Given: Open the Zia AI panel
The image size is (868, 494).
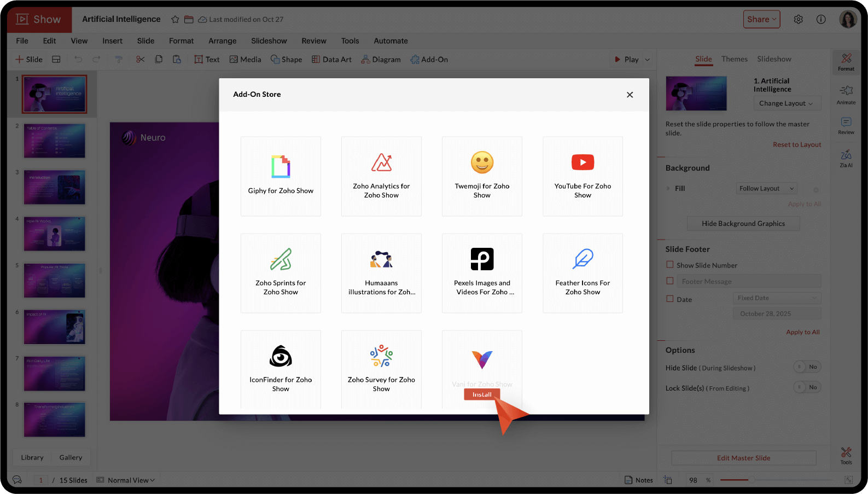Looking at the screenshot, I should click(846, 158).
